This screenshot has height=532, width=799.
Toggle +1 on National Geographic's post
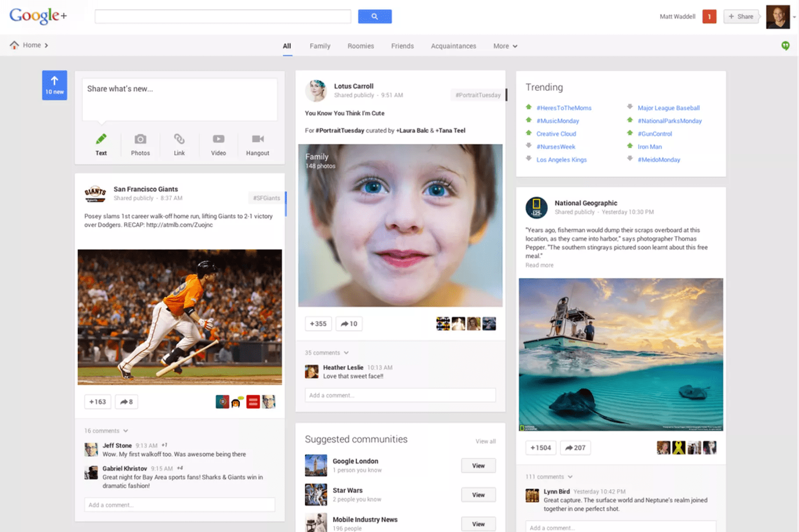click(540, 448)
